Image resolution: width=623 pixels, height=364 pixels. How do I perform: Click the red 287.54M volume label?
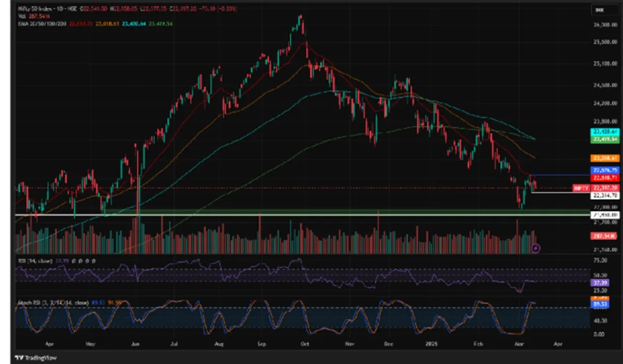coord(603,236)
